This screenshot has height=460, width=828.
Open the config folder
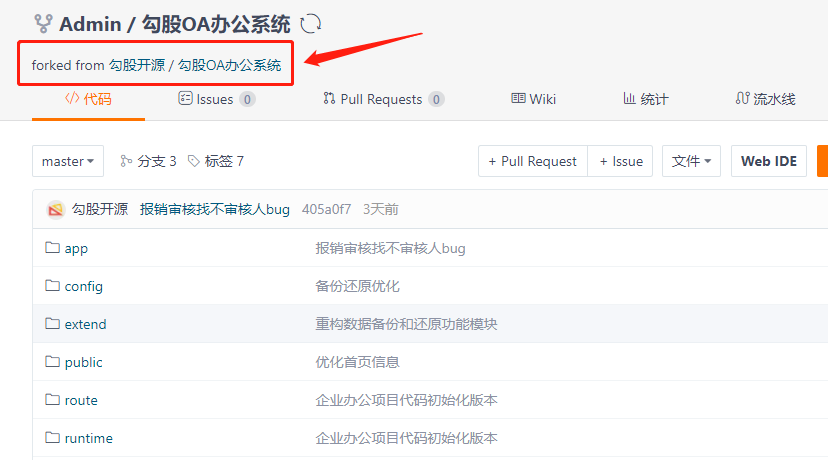click(83, 286)
